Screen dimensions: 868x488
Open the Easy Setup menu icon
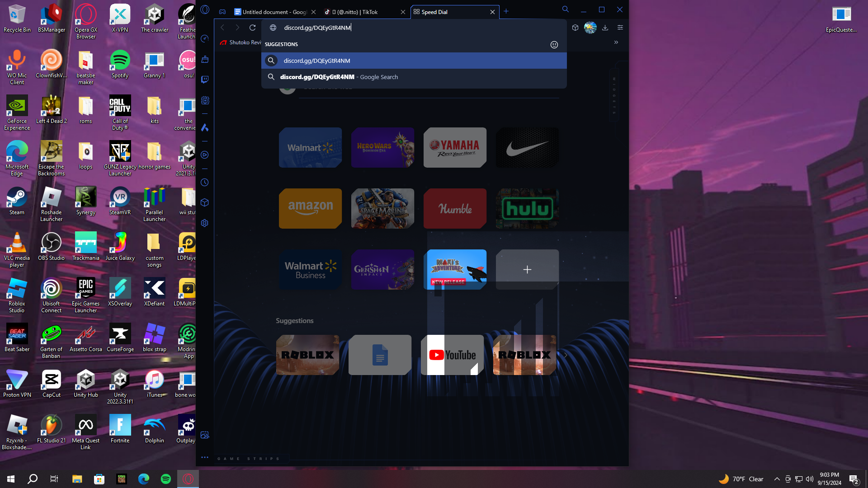pyautogui.click(x=620, y=28)
